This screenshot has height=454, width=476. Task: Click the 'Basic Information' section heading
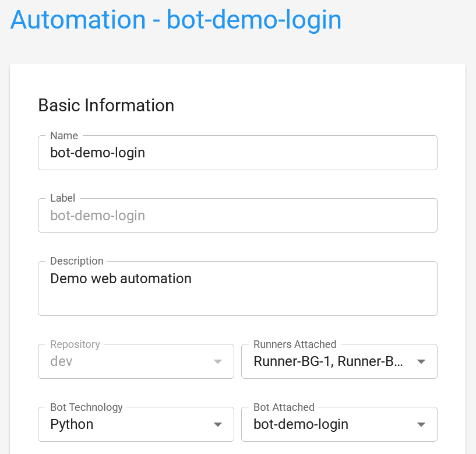point(106,105)
